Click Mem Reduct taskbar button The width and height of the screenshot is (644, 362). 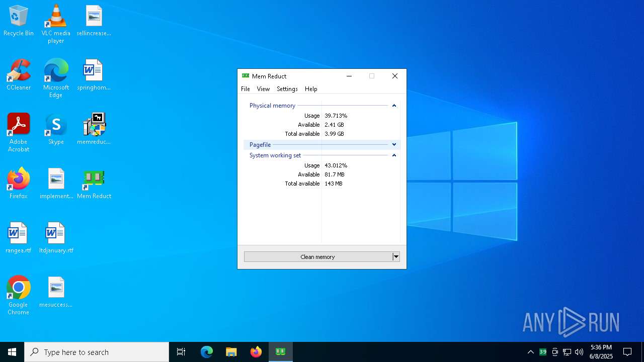pos(281,352)
